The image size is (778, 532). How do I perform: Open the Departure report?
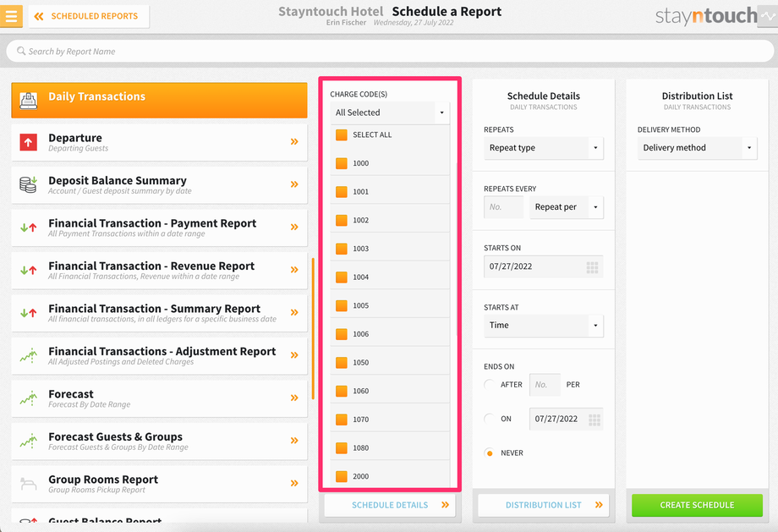159,142
